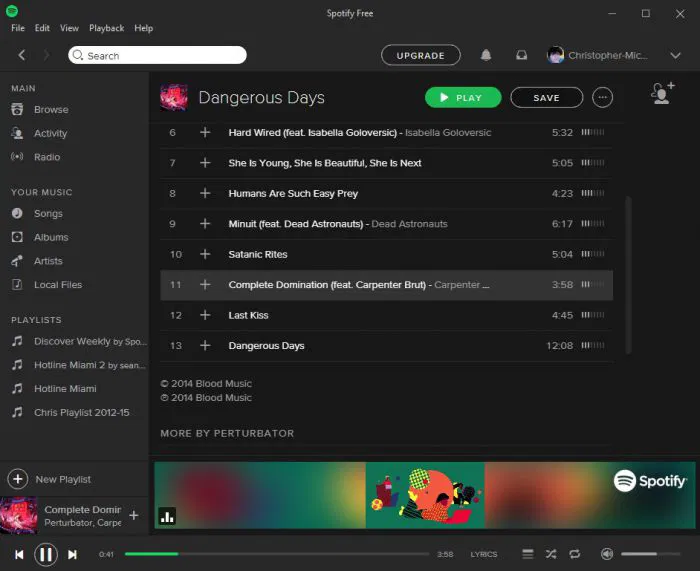Toggle repeat playback

575,554
